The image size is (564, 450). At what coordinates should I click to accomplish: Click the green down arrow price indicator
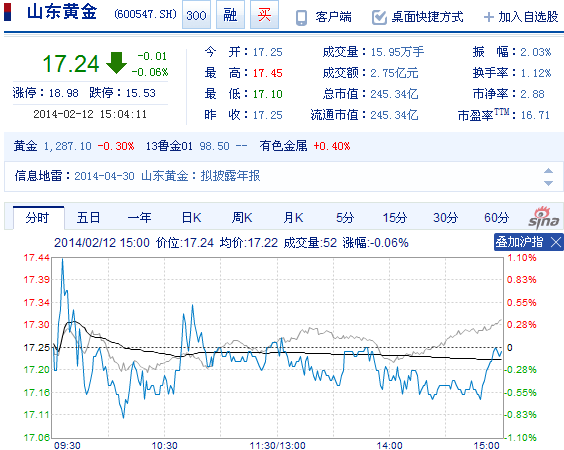(x=116, y=63)
